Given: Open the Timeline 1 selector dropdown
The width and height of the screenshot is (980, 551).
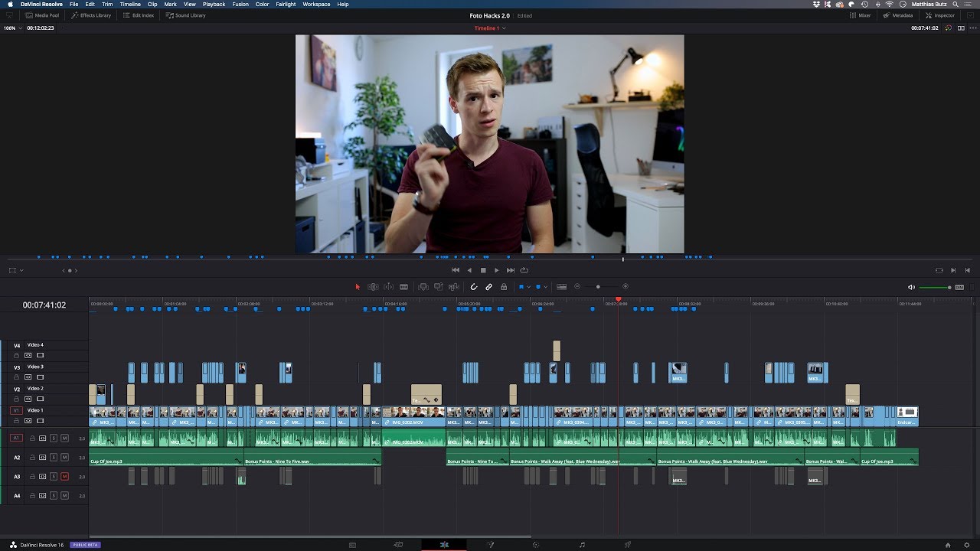Looking at the screenshot, I should 503,28.
